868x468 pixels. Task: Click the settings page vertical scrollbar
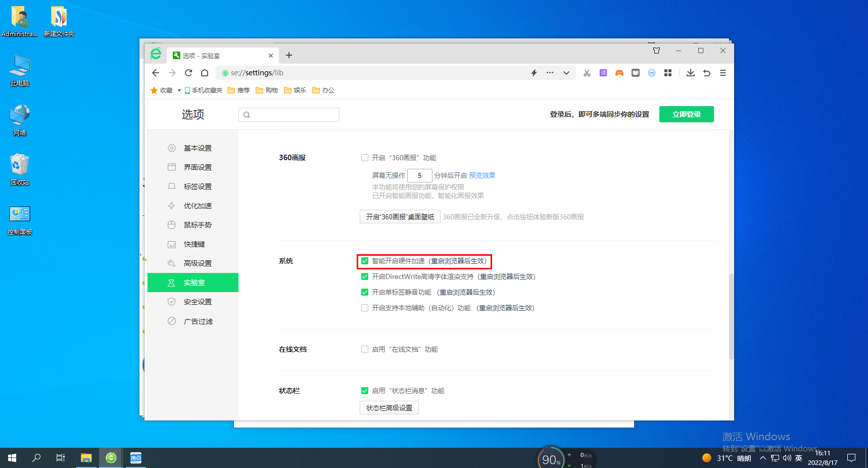(731, 316)
